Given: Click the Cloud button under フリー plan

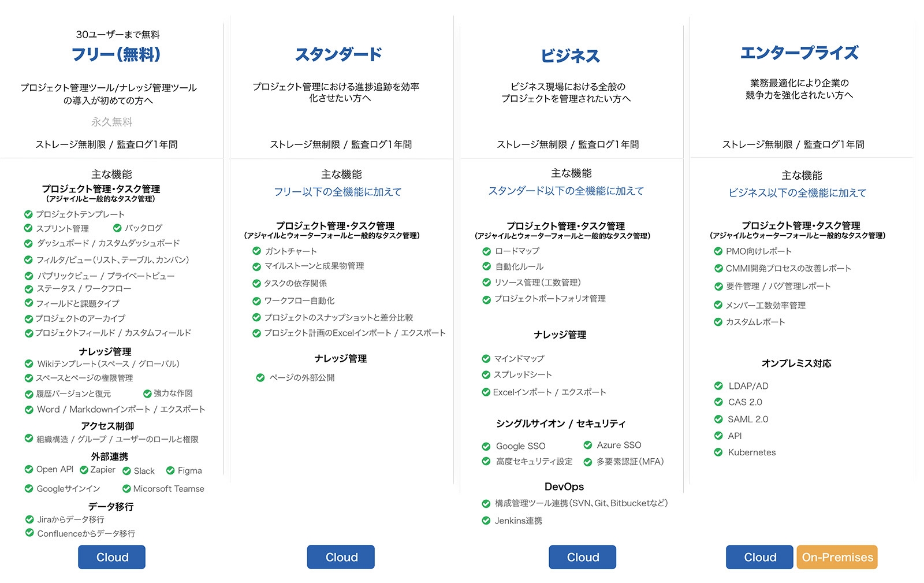Looking at the screenshot, I should (111, 557).
